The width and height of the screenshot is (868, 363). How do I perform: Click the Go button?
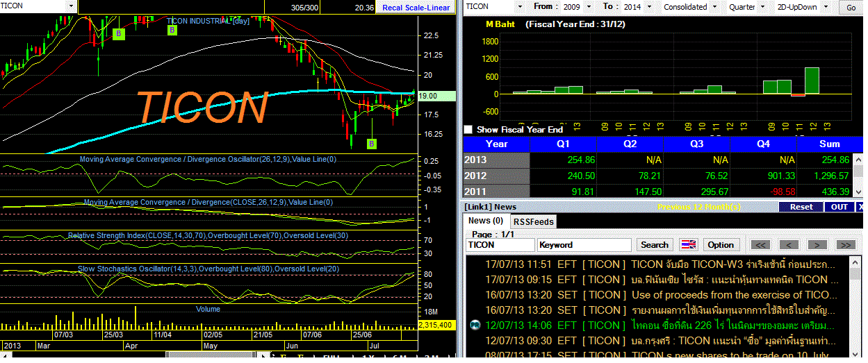point(851,8)
